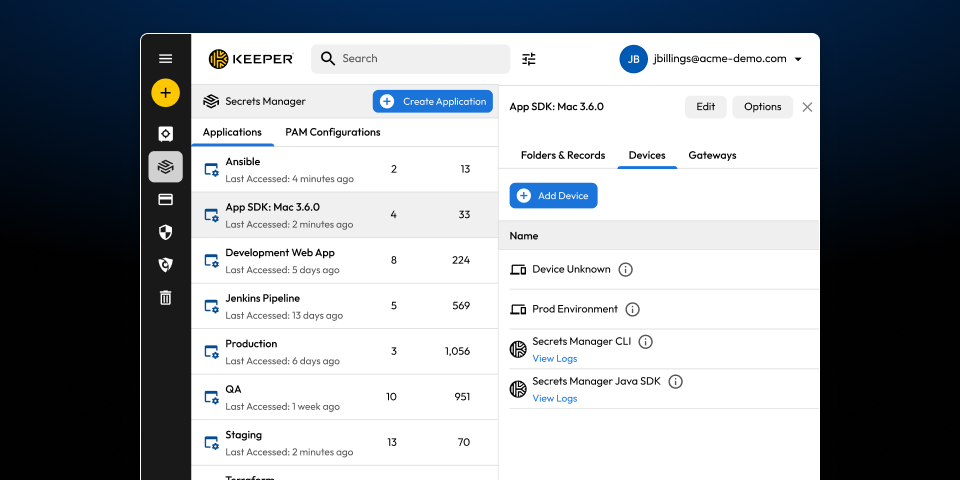Click Create Application button
Image resolution: width=960 pixels, height=480 pixels.
click(x=433, y=102)
